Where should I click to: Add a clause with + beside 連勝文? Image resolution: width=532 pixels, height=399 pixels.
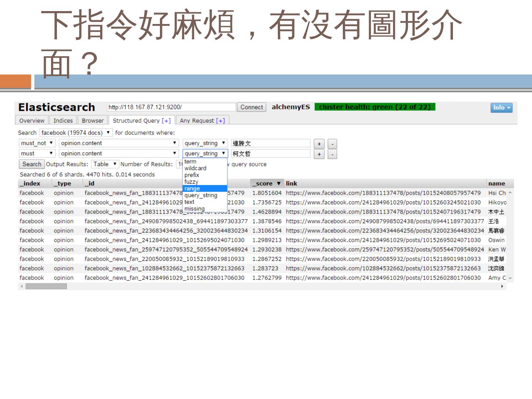point(319,144)
